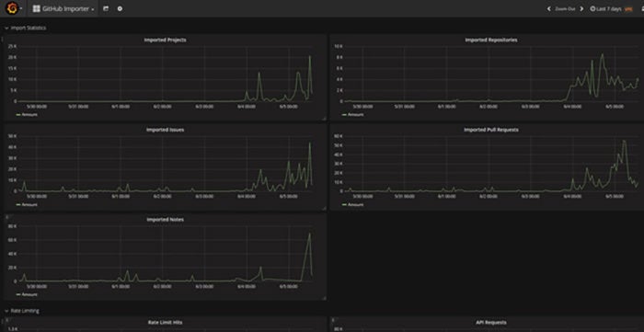
Task: Click the clock icon in time picker
Action: [592, 8]
